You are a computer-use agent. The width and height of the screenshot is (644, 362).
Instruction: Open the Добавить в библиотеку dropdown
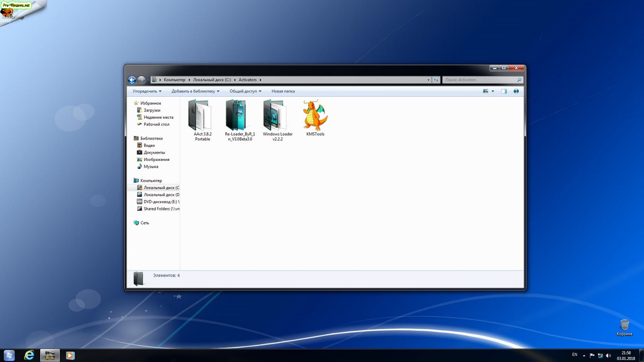coord(196,91)
